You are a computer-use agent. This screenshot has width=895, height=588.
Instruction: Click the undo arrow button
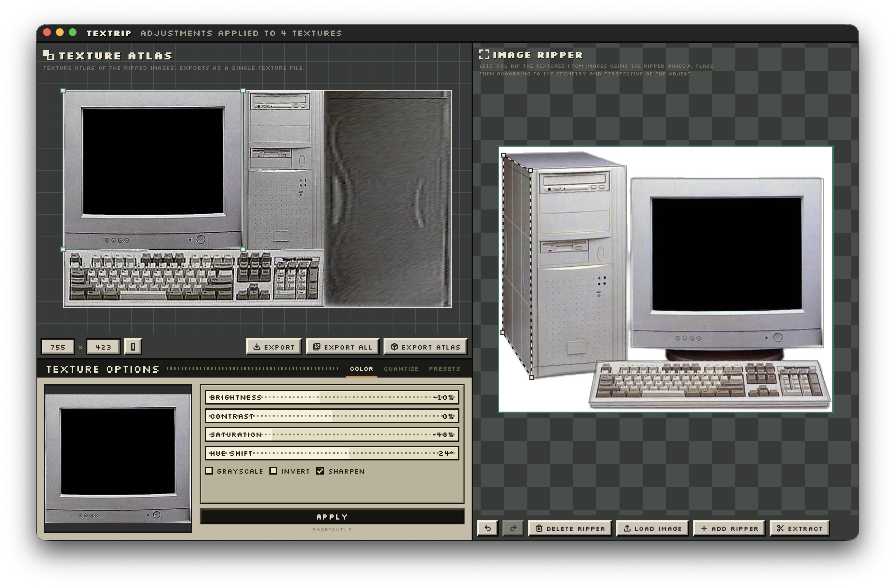coord(487,528)
